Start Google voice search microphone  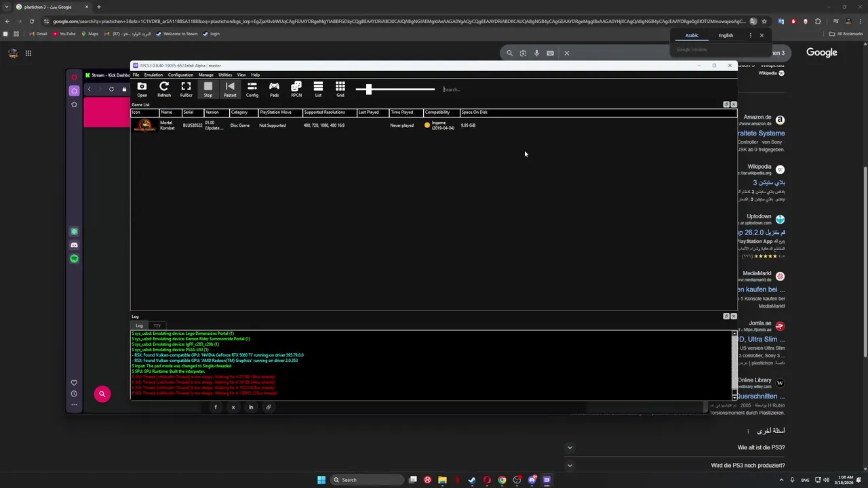click(536, 53)
